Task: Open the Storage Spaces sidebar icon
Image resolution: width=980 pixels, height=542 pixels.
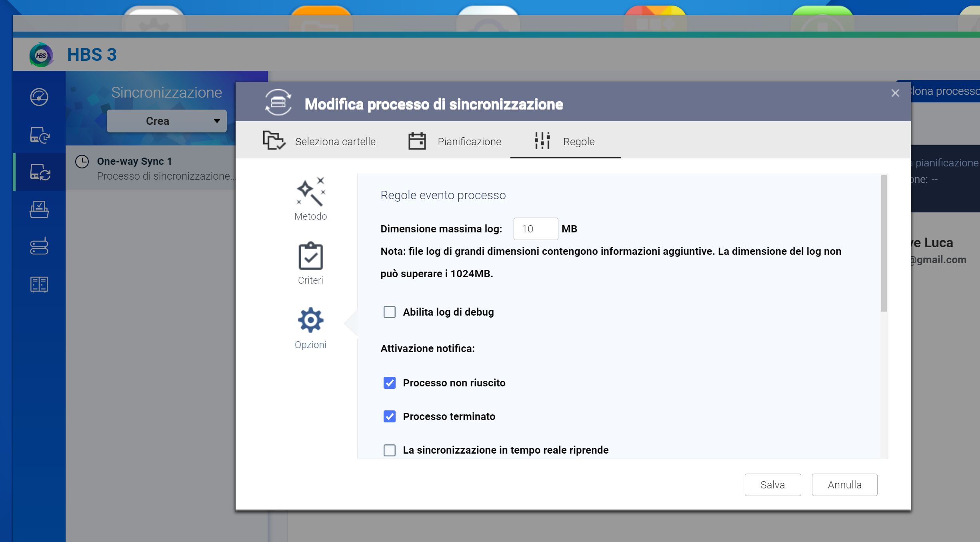Action: [x=39, y=246]
